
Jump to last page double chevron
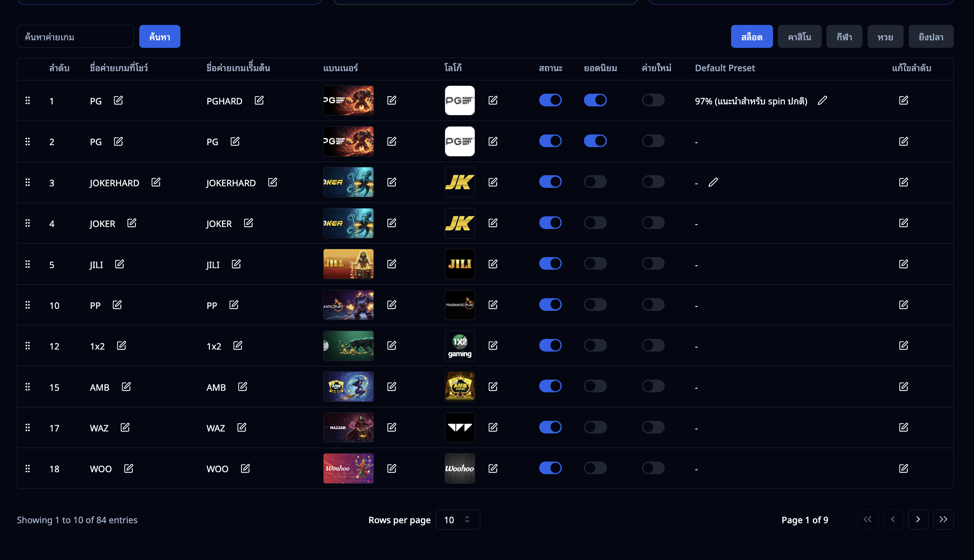944,520
